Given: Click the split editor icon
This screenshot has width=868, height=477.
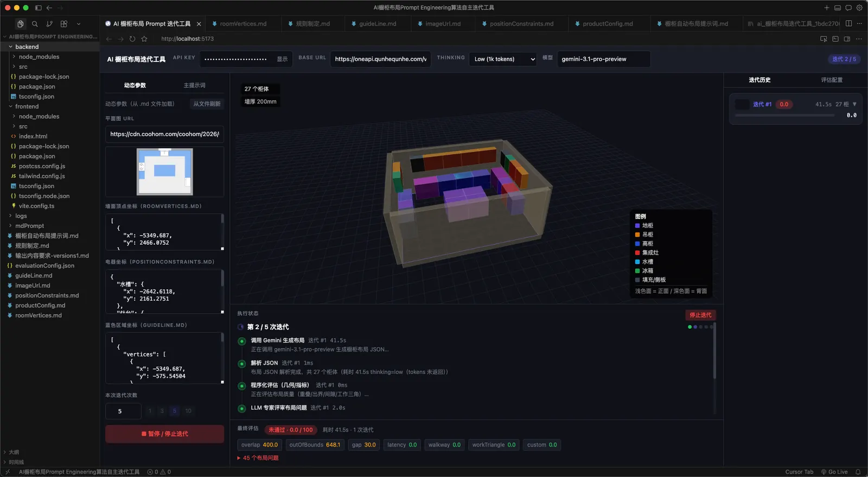Looking at the screenshot, I should pyautogui.click(x=848, y=23).
